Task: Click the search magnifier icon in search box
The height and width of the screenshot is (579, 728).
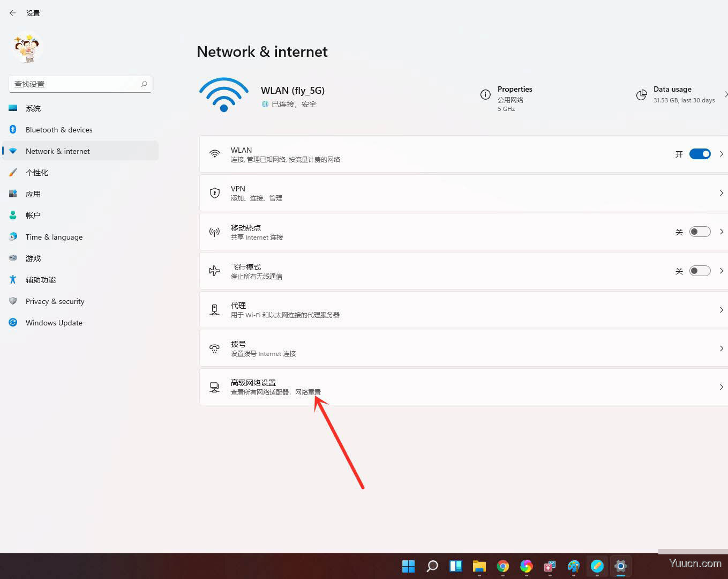Action: pyautogui.click(x=144, y=84)
